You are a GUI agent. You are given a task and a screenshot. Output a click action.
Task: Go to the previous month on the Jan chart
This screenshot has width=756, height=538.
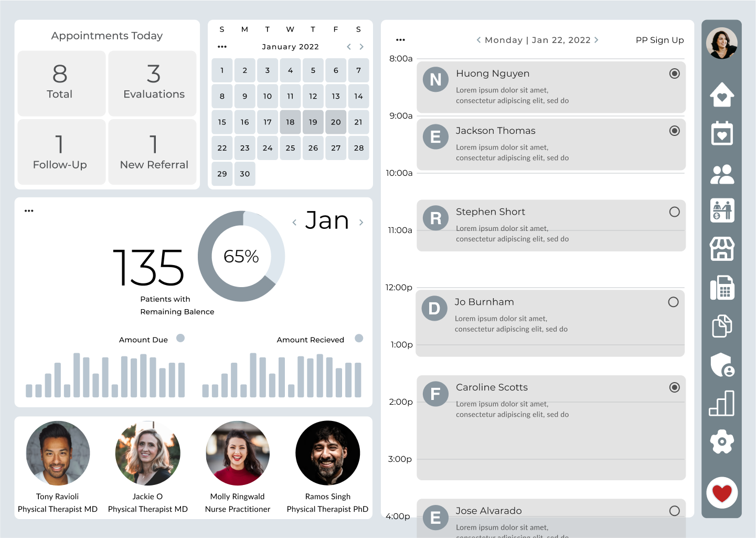click(294, 222)
